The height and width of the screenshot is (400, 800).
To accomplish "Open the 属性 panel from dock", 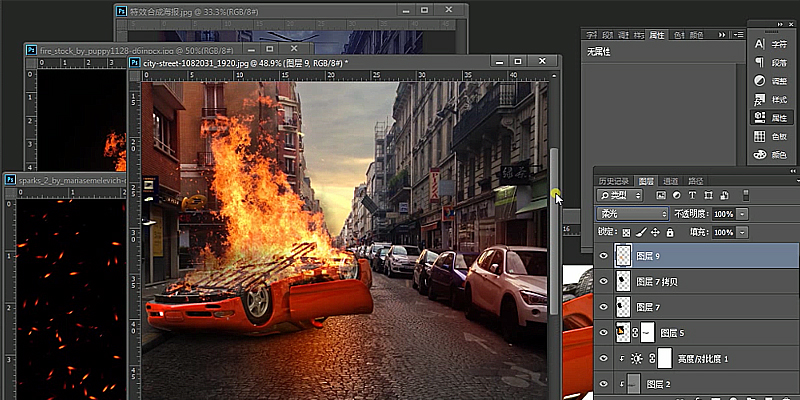I will [771, 118].
